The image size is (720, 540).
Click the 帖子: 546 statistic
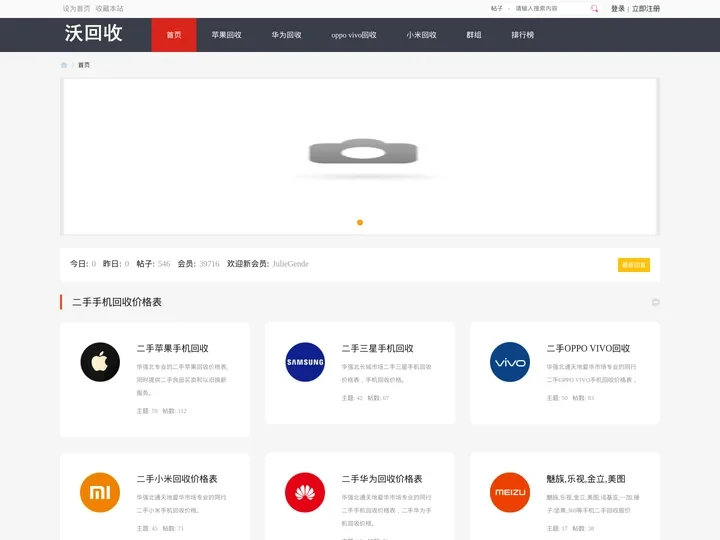153,264
